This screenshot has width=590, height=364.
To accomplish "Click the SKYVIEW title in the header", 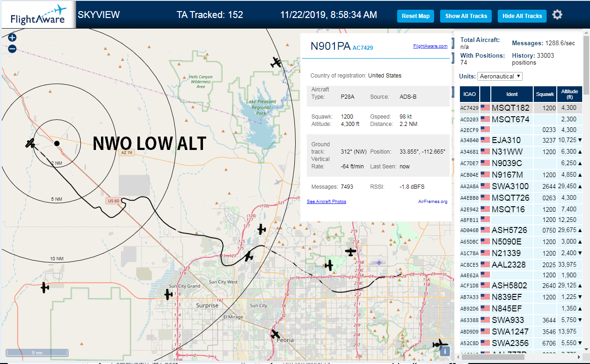I will [x=99, y=15].
